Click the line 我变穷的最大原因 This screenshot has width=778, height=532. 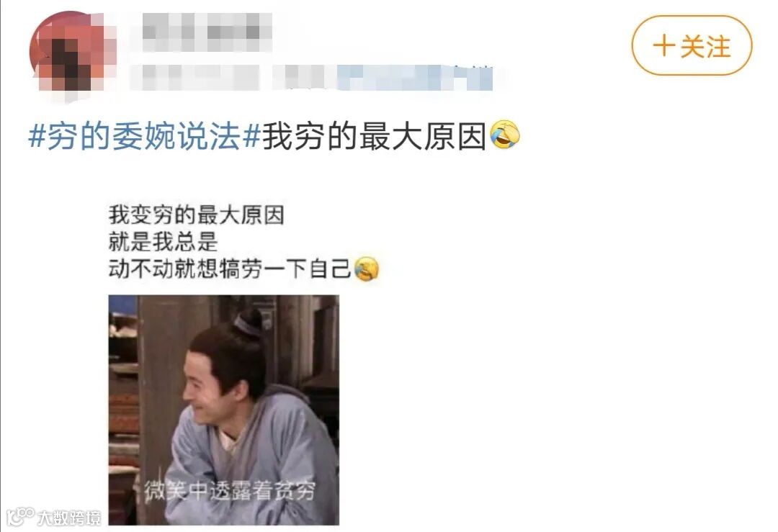tap(197, 215)
